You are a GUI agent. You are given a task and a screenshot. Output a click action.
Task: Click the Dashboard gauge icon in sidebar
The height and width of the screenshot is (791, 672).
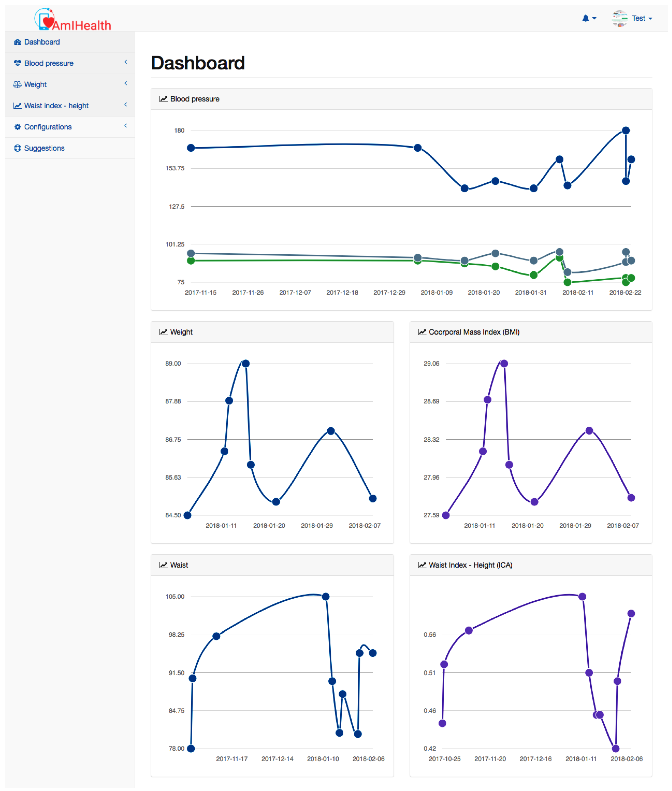pos(18,42)
